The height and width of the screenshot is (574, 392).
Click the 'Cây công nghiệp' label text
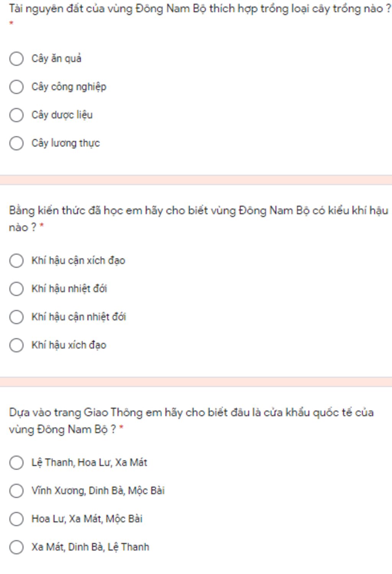pos(69,87)
